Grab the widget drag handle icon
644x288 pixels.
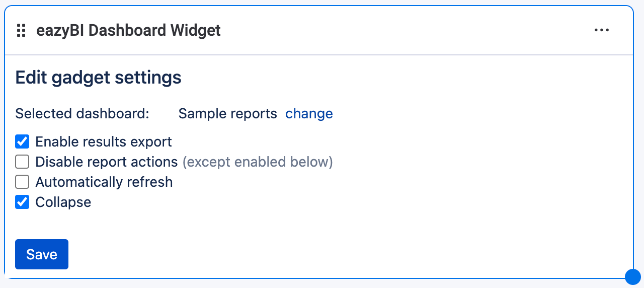click(x=21, y=31)
